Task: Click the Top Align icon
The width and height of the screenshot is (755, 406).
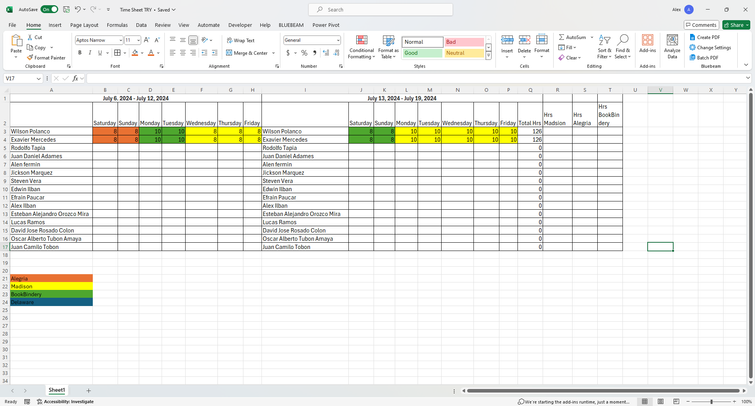Action: click(x=172, y=40)
